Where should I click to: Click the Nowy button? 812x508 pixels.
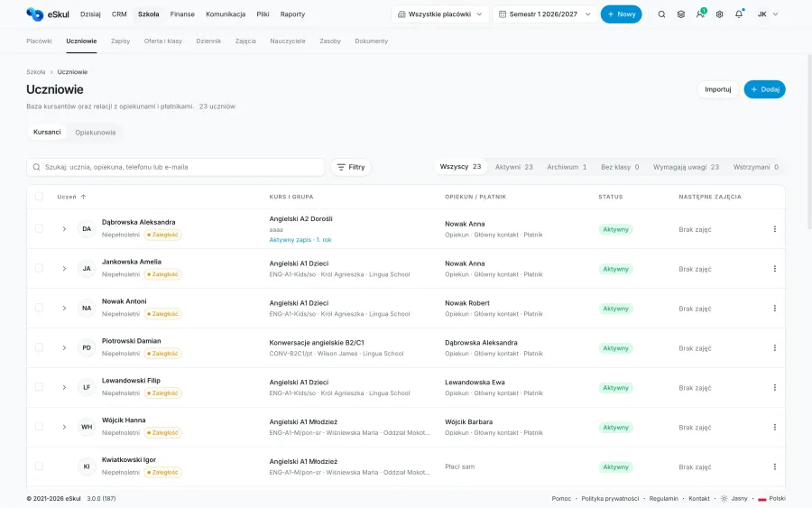(621, 14)
